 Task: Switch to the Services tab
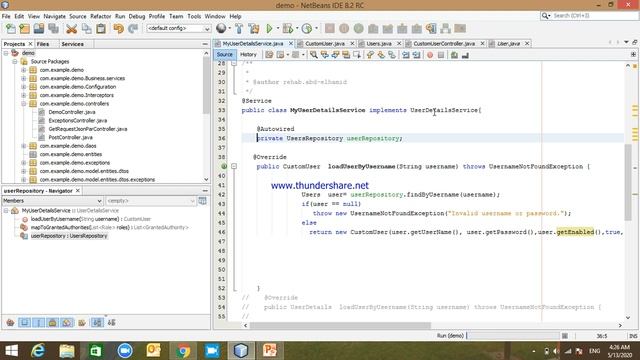(72, 44)
